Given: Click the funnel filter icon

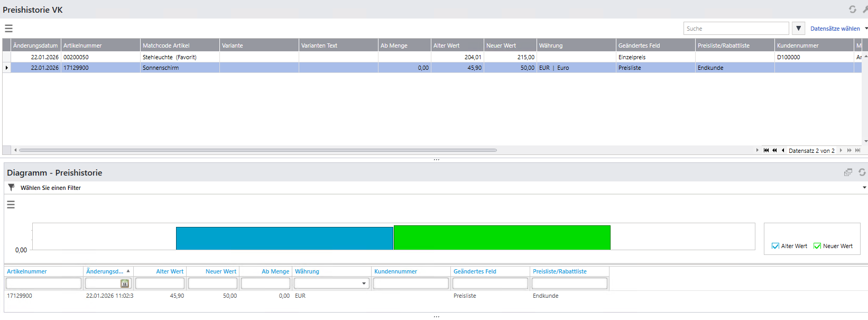Looking at the screenshot, I should [11, 187].
